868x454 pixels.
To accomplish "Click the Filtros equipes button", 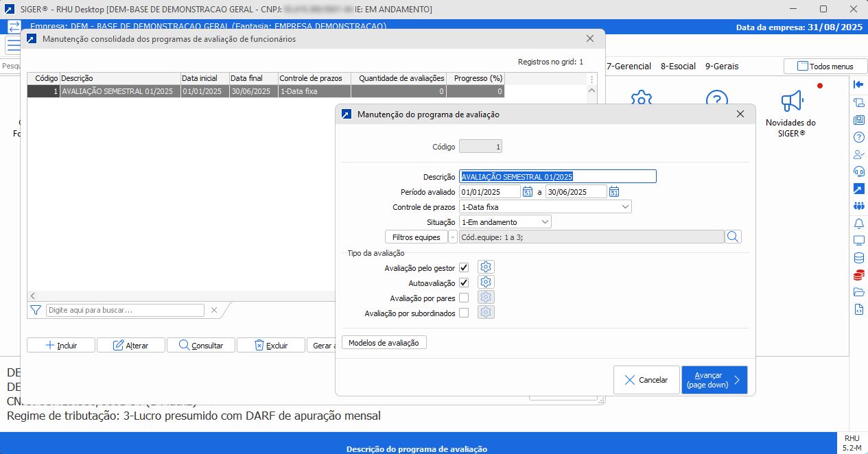I will [417, 237].
